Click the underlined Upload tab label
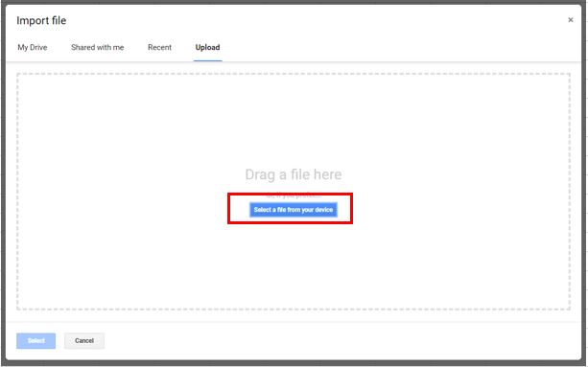This screenshot has width=588, height=367. (208, 48)
